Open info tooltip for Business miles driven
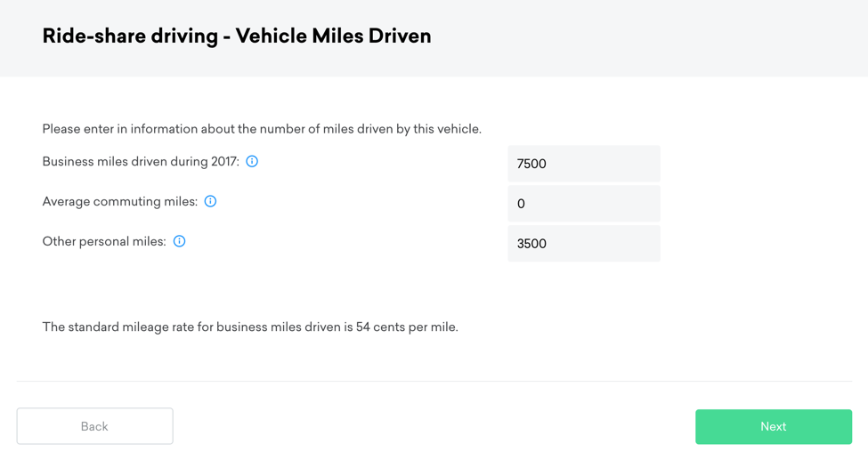This screenshot has height=452, width=868. 252,162
